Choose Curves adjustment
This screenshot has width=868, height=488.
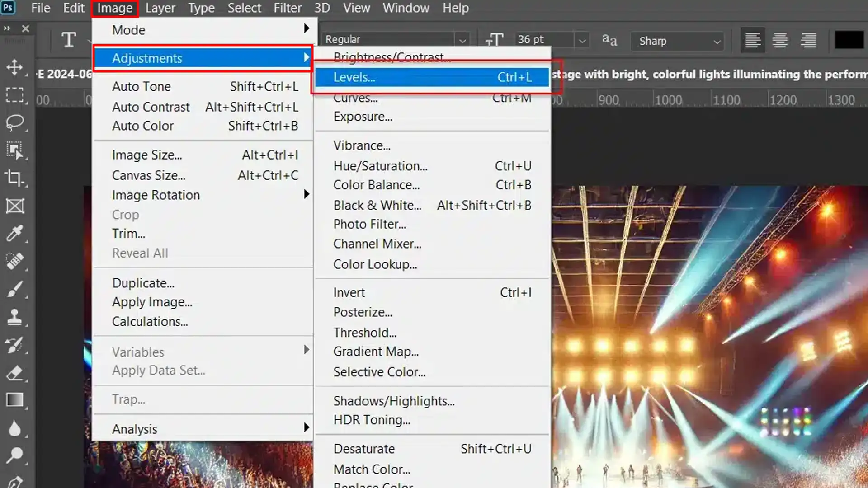(x=432, y=98)
